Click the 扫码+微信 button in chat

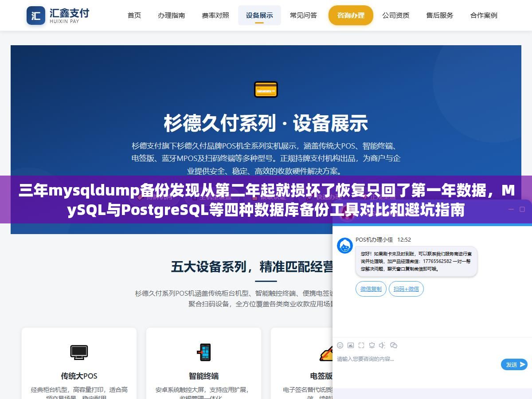click(406, 289)
